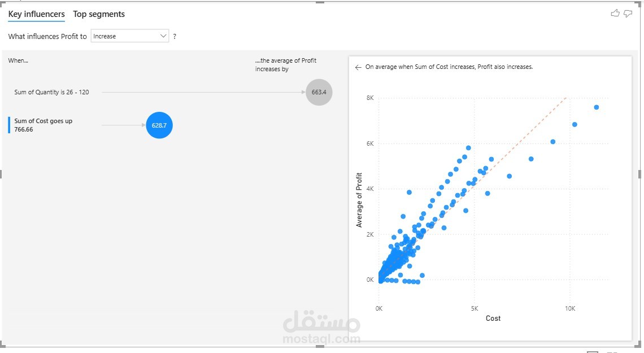Click the thumbs down feedback icon

click(628, 14)
